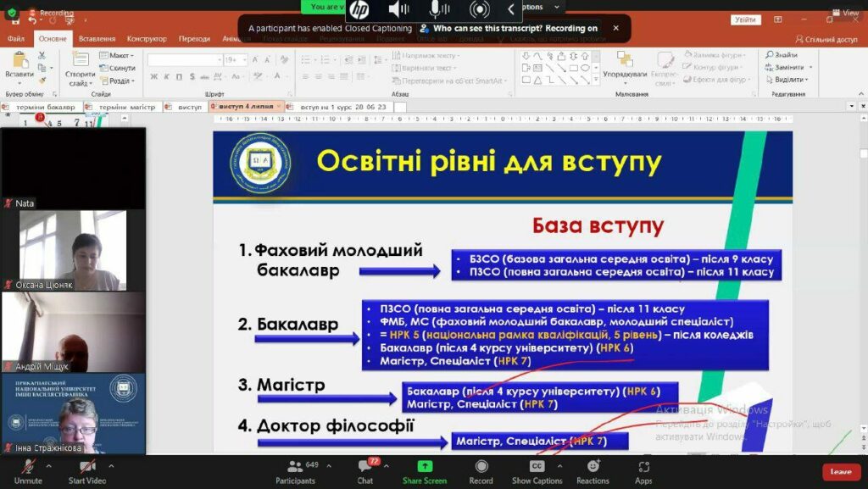868x489 pixels.
Task: Select Оксана Цюняк's video thumbnail
Action: (x=73, y=250)
